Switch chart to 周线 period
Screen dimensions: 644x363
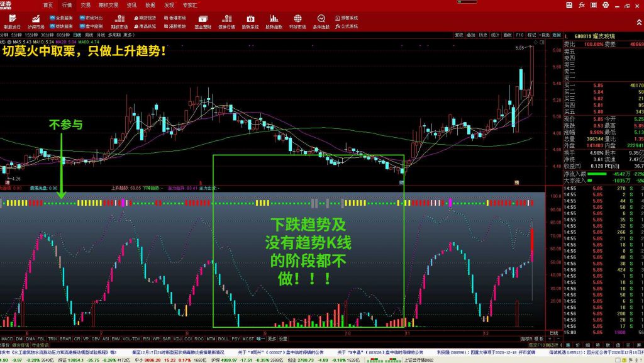[x=89, y=35]
